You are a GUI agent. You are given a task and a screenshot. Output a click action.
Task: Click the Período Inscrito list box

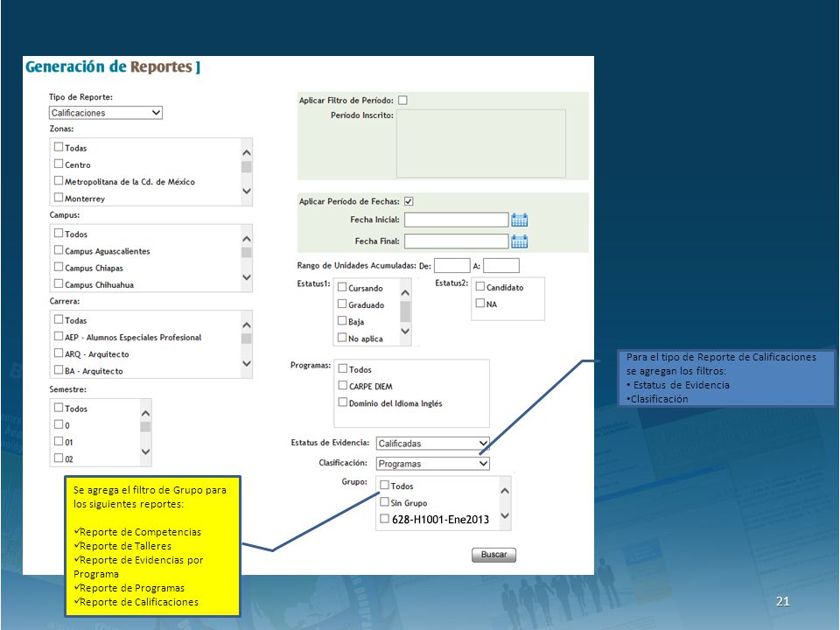click(x=481, y=143)
